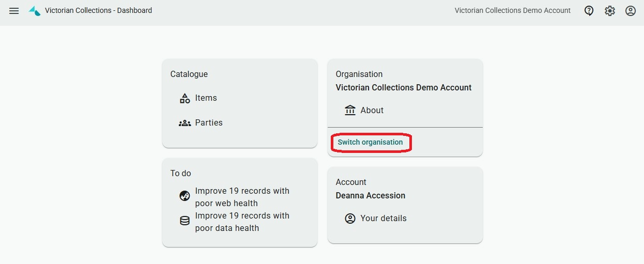Click the web health globe icon

pyautogui.click(x=185, y=196)
